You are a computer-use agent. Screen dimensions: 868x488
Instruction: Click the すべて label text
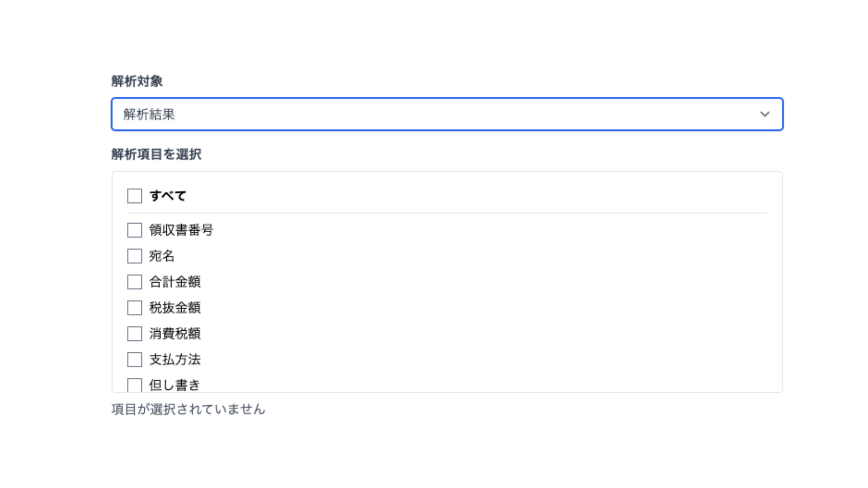[x=168, y=196]
